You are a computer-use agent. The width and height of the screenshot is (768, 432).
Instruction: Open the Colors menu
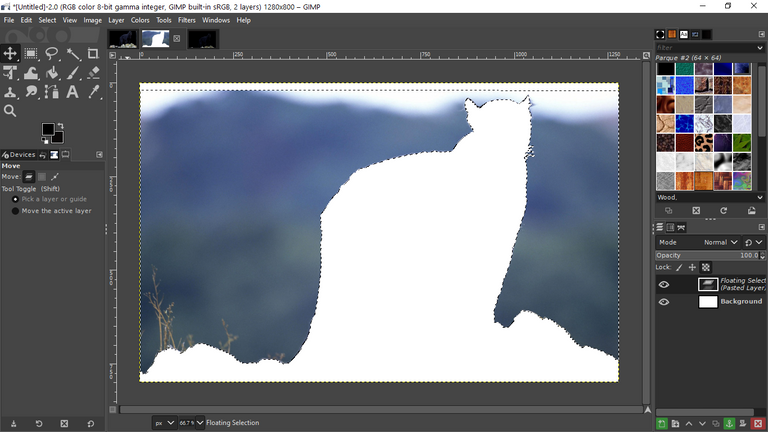[140, 20]
